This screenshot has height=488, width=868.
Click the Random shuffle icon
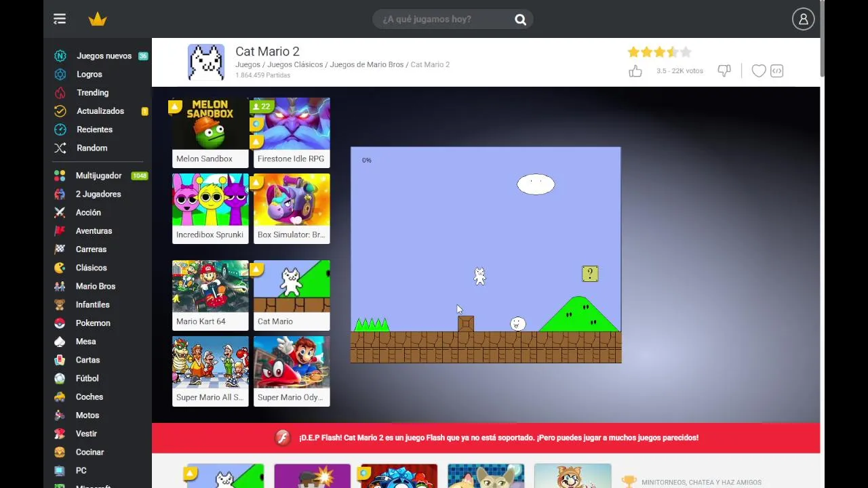coord(60,148)
